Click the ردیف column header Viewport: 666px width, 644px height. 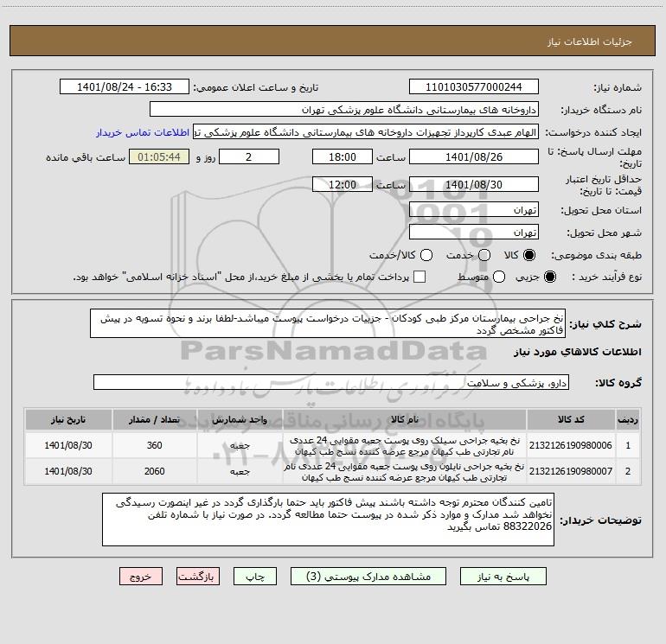(x=628, y=419)
